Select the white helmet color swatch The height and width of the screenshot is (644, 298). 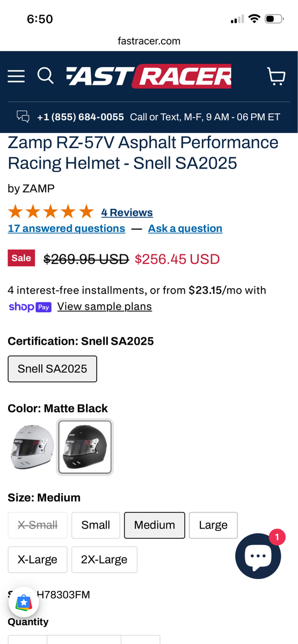click(x=32, y=448)
